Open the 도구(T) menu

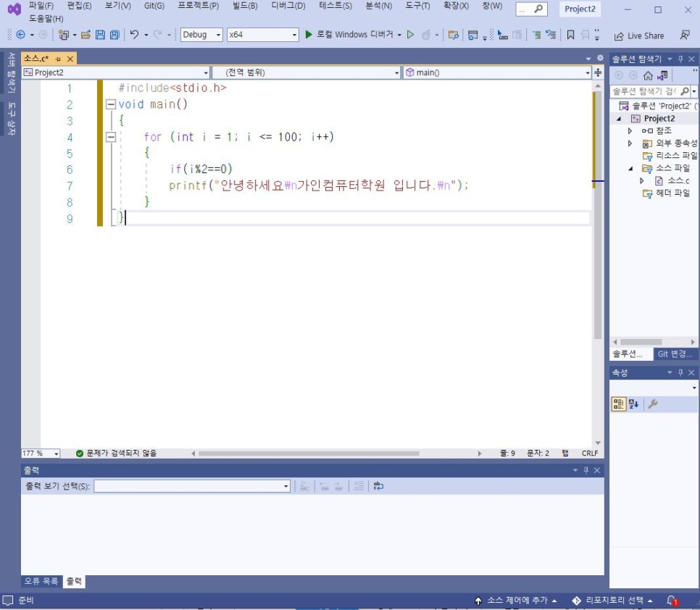pos(417,6)
